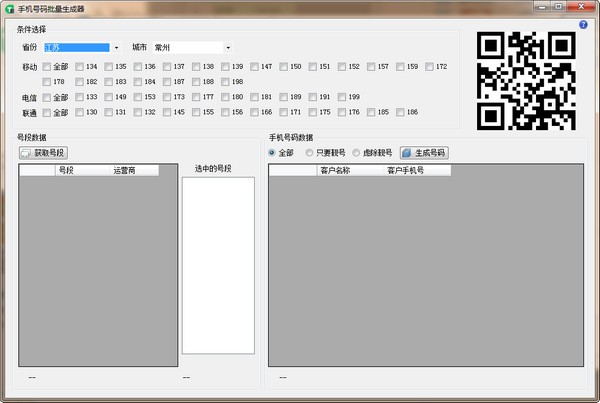Tick the 134 prefix checkbox

tap(79, 67)
